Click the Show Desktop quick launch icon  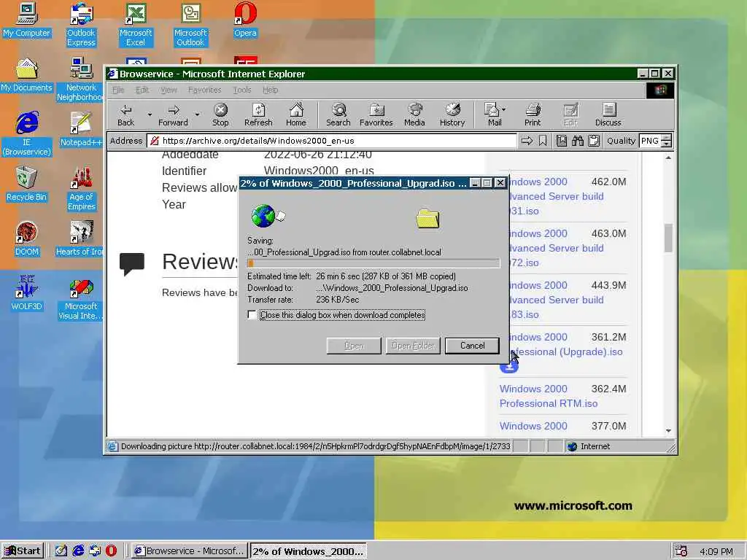(61, 551)
